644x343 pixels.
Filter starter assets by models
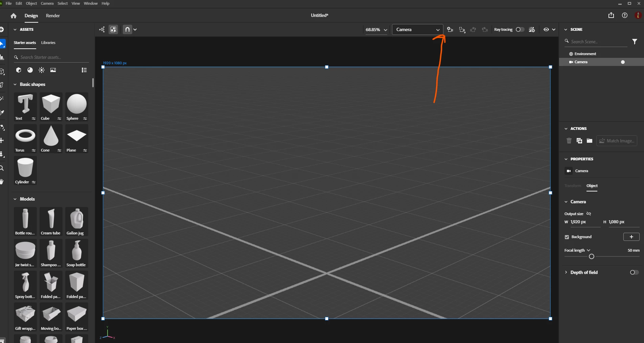coord(19,70)
